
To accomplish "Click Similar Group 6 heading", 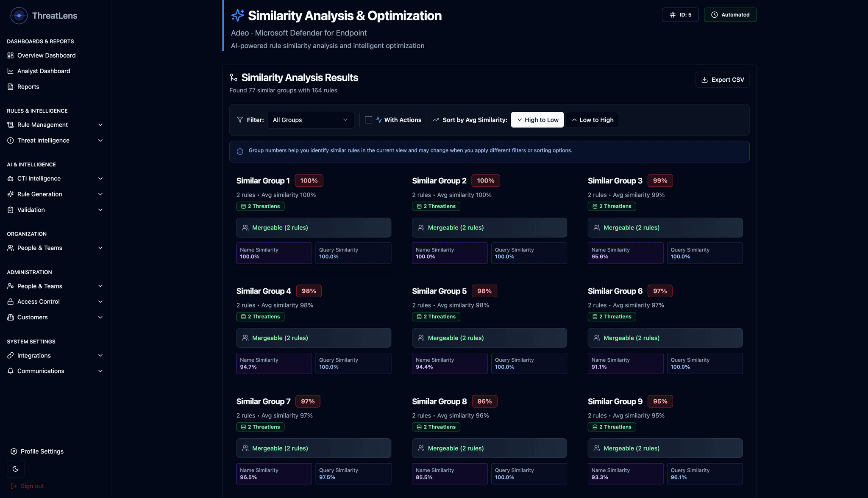I will [x=615, y=291].
